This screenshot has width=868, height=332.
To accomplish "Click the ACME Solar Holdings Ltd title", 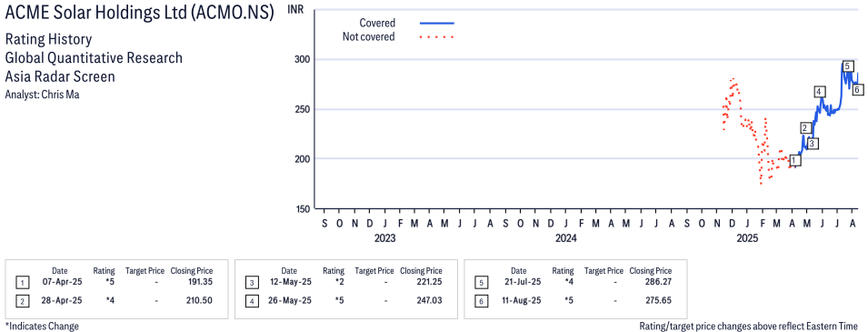I will 139,14.
